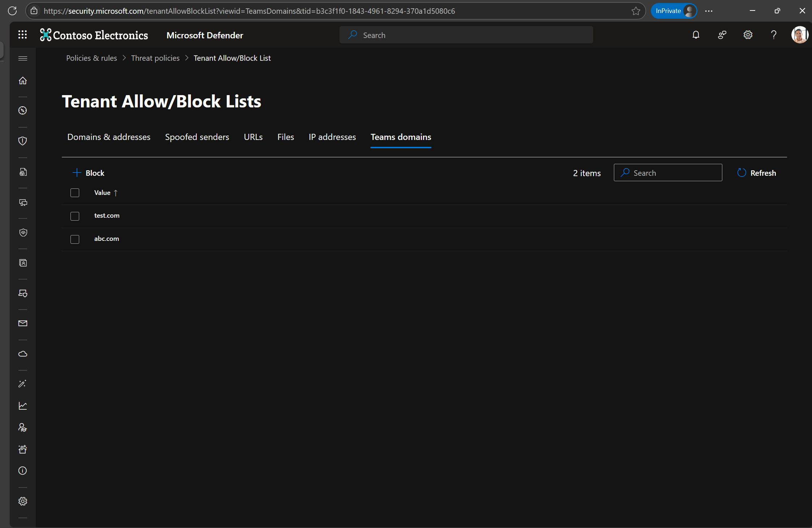The image size is (812, 528).
Task: Click the Home icon in the sidebar
Action: (x=23, y=80)
